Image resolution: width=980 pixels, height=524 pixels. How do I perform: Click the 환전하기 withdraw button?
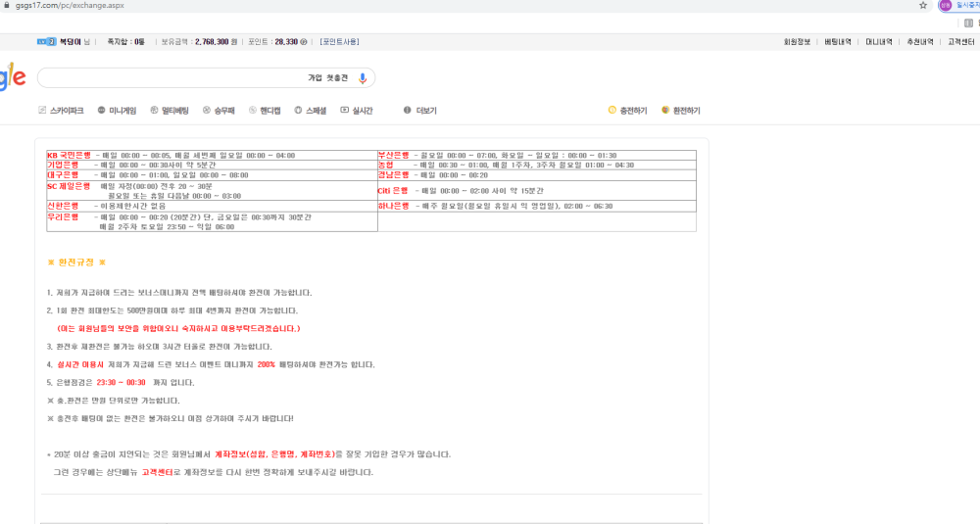[x=681, y=111]
